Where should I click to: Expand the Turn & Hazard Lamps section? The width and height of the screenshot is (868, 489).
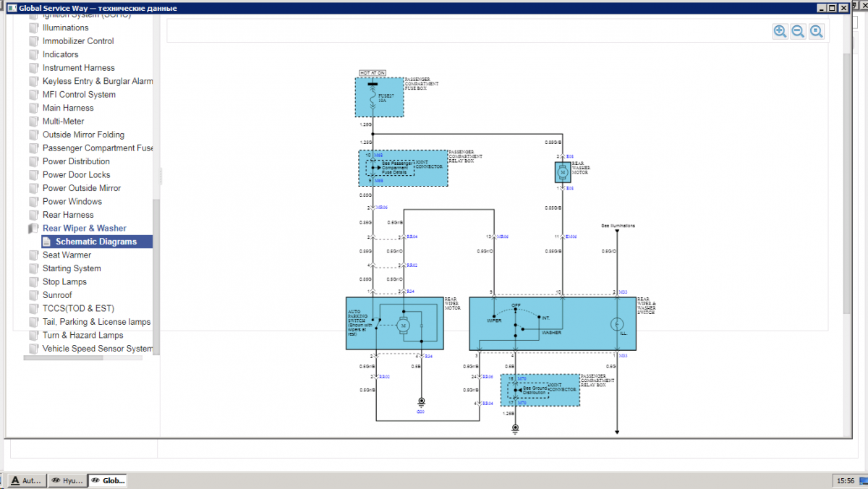click(x=82, y=335)
